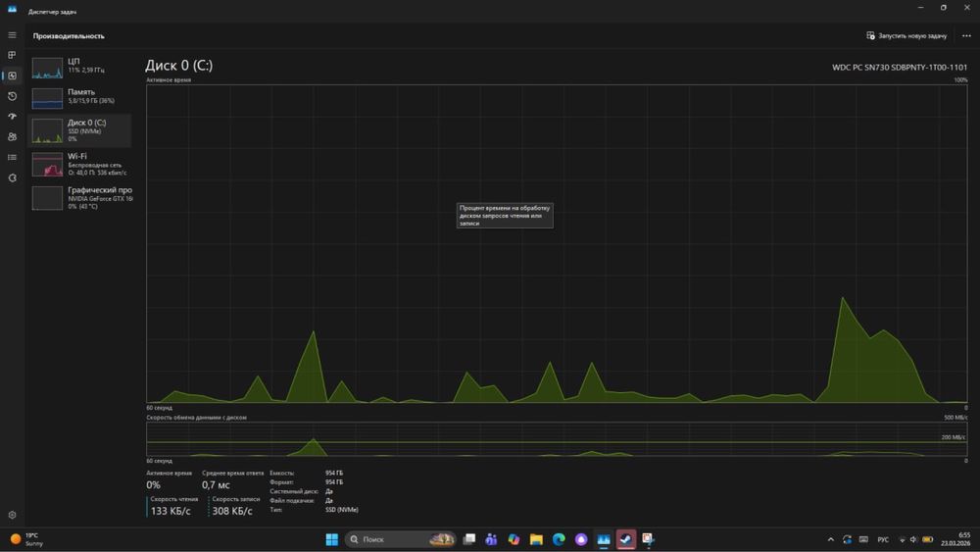This screenshot has height=552, width=980.
Task: Open Steam from the taskbar
Action: click(x=625, y=539)
